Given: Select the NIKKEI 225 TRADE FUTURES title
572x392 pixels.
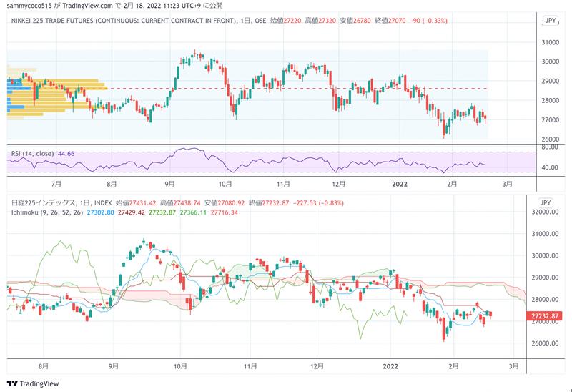Looking at the screenshot, I should pos(124,21).
